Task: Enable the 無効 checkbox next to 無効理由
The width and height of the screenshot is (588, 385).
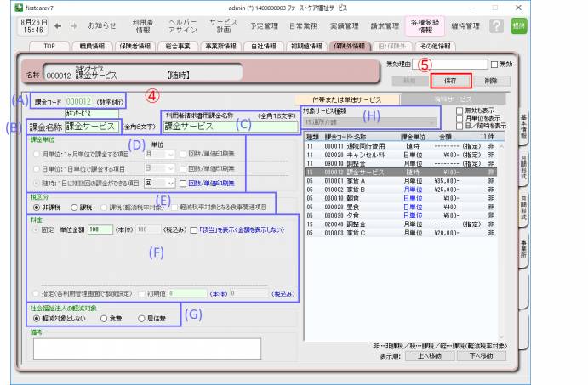Action: 495,65
